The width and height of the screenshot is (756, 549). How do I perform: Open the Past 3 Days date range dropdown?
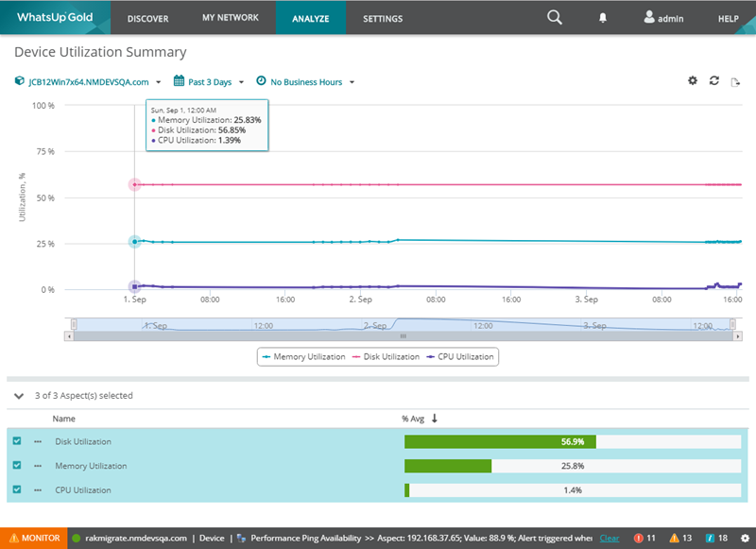click(209, 82)
